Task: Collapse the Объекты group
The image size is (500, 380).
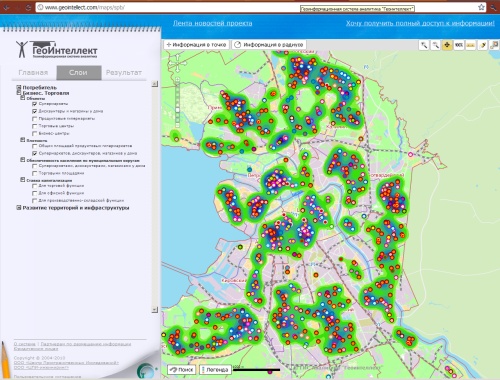Action: (23, 98)
